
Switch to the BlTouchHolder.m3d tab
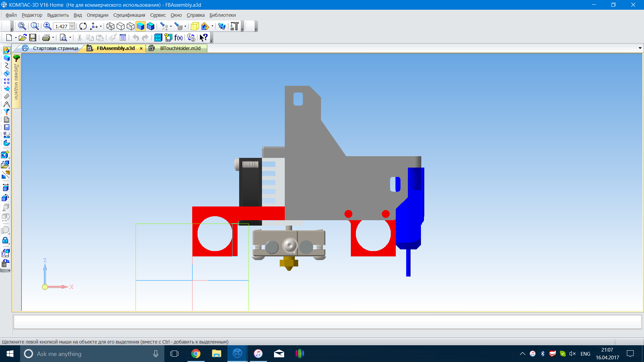pos(176,48)
